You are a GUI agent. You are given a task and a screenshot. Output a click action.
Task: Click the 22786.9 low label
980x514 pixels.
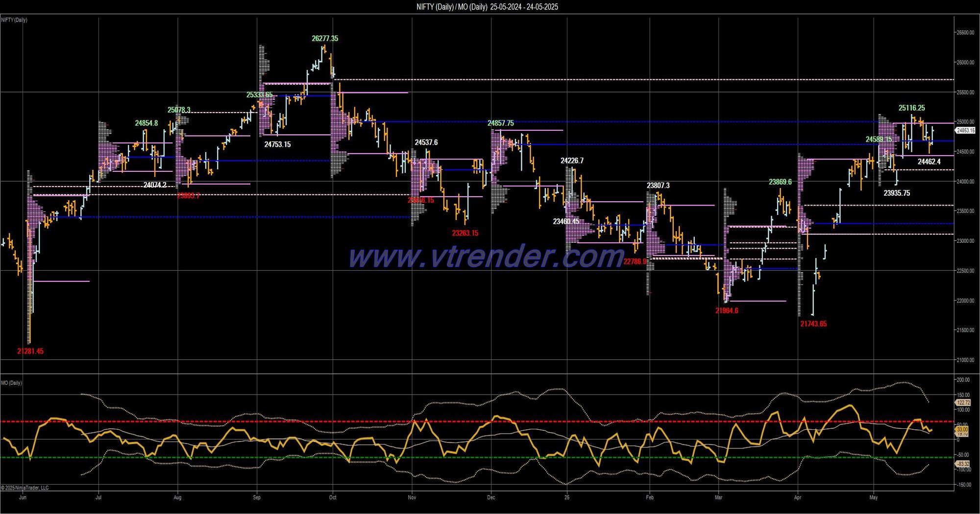click(635, 261)
